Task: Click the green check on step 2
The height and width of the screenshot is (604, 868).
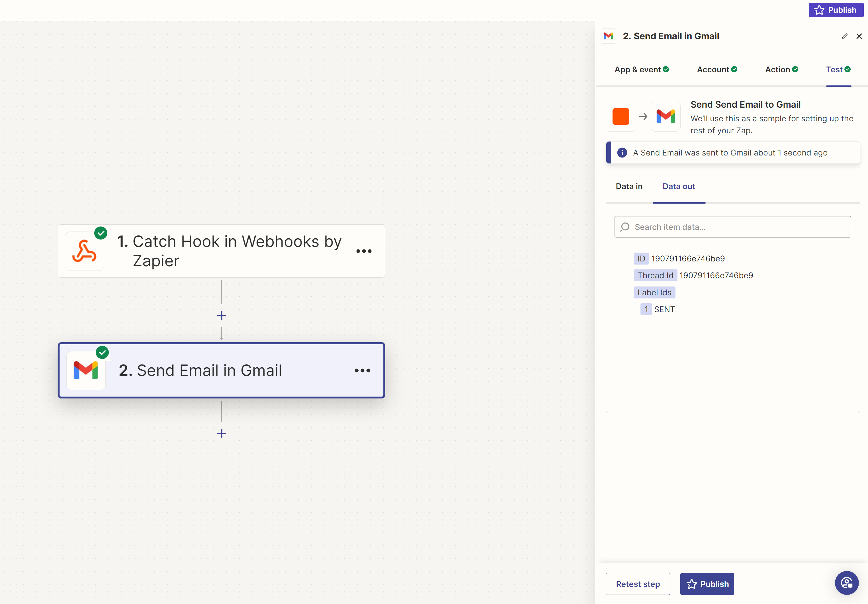Action: pyautogui.click(x=102, y=353)
